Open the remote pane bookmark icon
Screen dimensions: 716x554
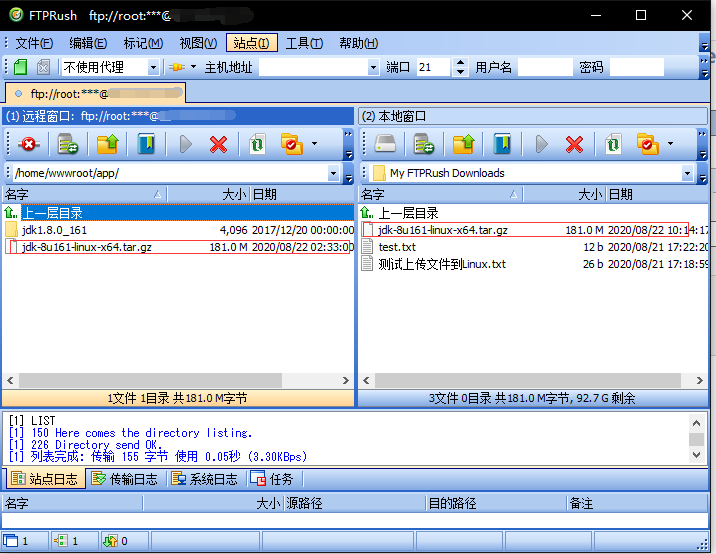click(x=146, y=144)
